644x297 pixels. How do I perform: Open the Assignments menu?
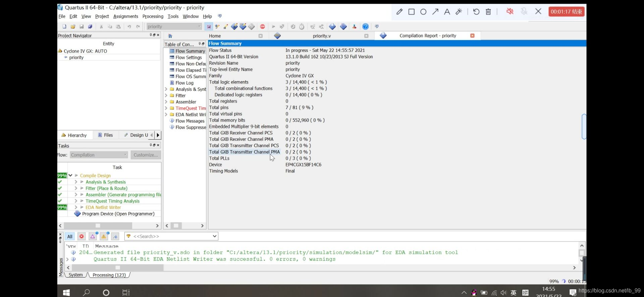pyautogui.click(x=125, y=16)
